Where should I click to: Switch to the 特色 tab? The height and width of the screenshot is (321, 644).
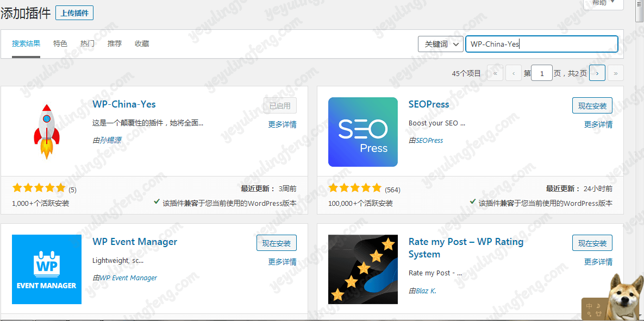tap(60, 43)
